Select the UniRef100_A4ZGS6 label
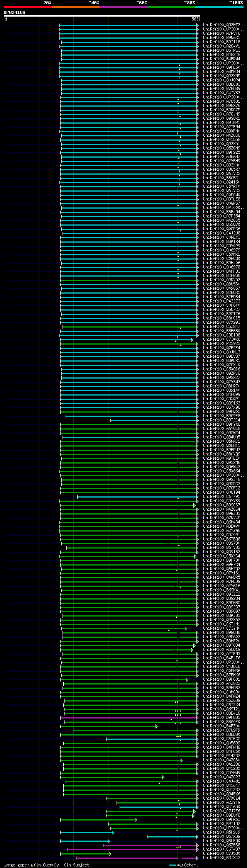 [222, 135]
